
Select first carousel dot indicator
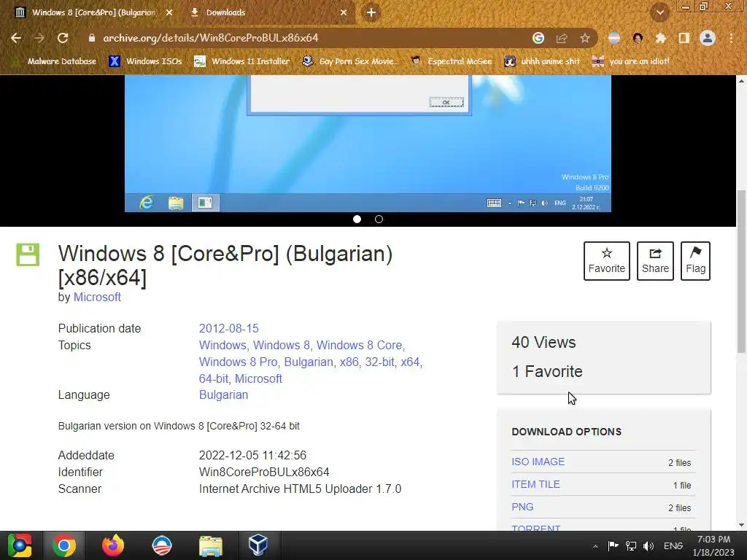tap(357, 219)
